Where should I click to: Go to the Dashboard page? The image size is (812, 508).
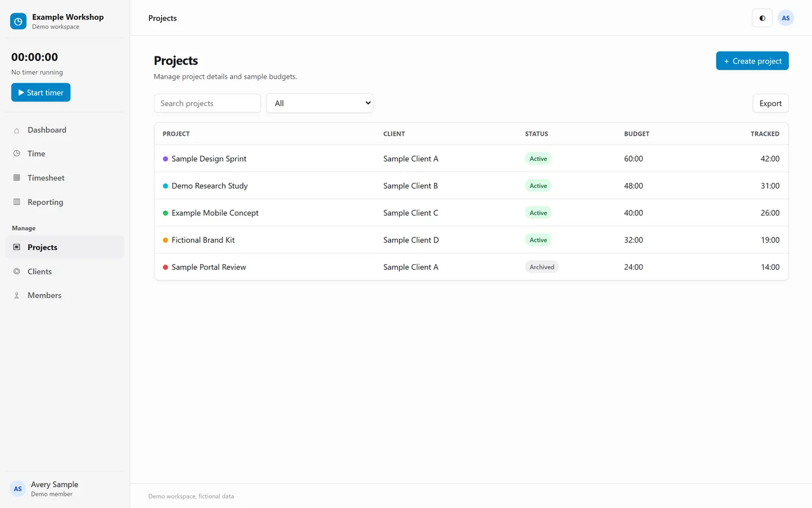65,130
